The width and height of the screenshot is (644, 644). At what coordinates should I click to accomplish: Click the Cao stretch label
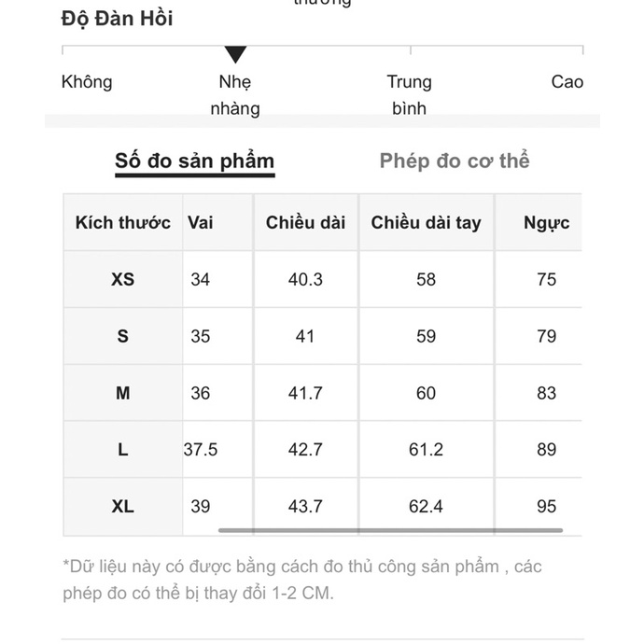567,82
